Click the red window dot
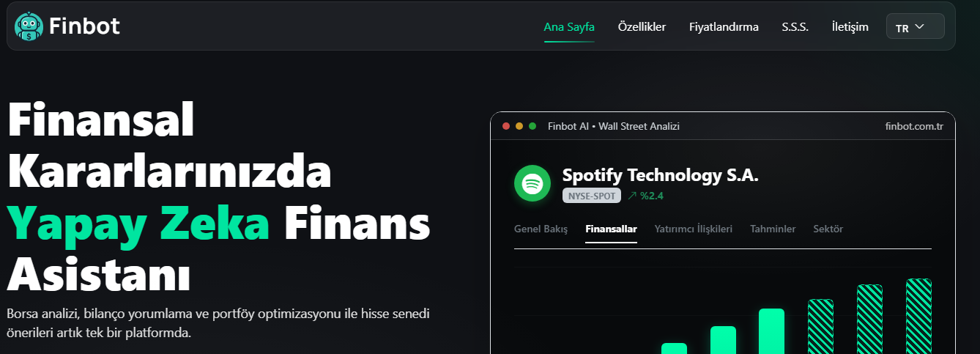This screenshot has width=980, height=354. click(x=506, y=126)
